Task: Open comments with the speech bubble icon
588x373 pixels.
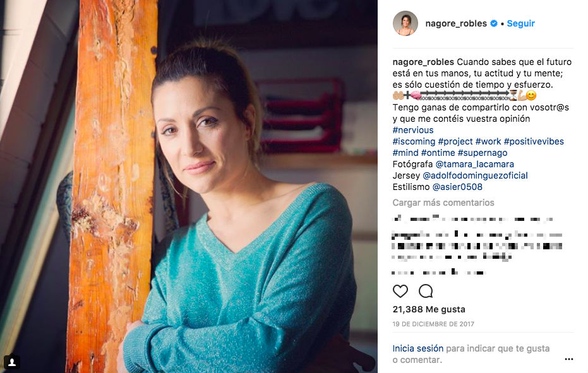Action: point(426,292)
